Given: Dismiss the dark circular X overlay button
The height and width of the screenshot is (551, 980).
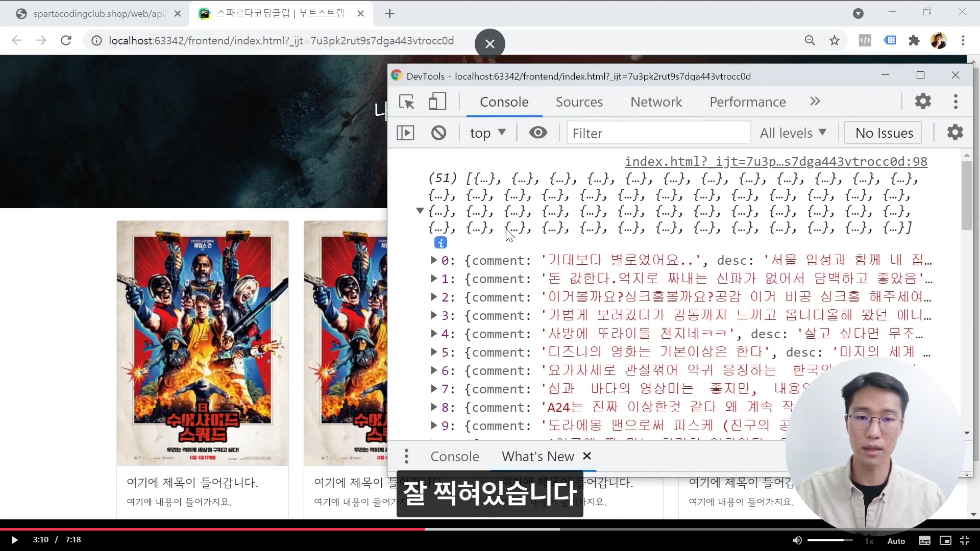Looking at the screenshot, I should tap(489, 44).
